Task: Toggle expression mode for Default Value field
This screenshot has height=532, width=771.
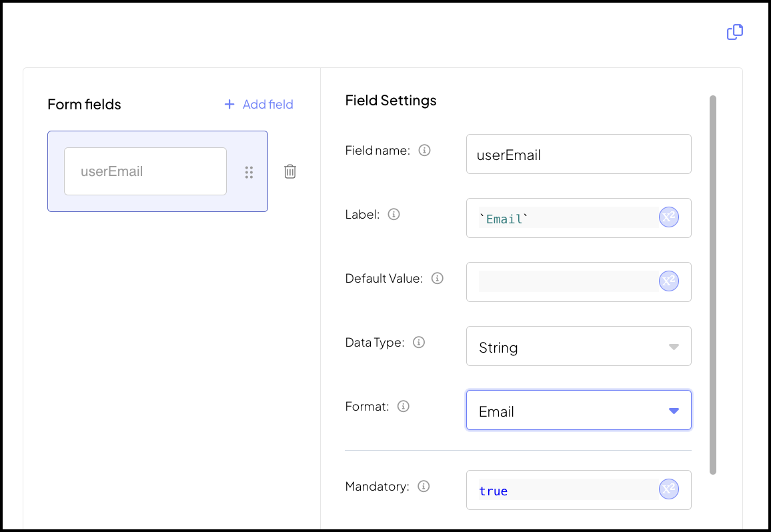Action: tap(669, 281)
